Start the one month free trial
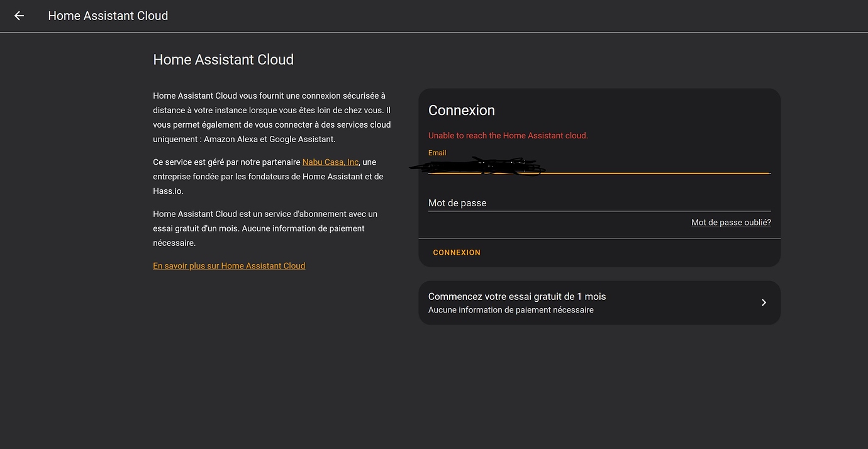This screenshot has height=449, width=868. pyautogui.click(x=599, y=302)
